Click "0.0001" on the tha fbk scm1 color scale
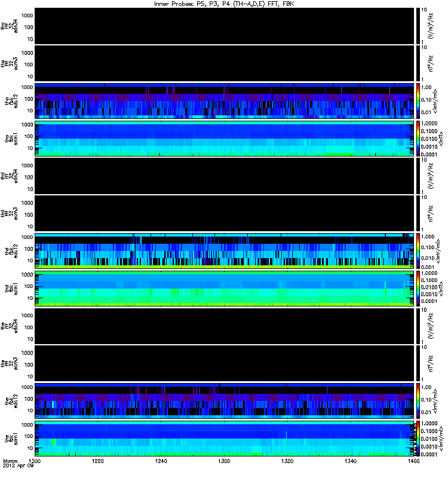This screenshot has height=478, width=448. (x=429, y=155)
